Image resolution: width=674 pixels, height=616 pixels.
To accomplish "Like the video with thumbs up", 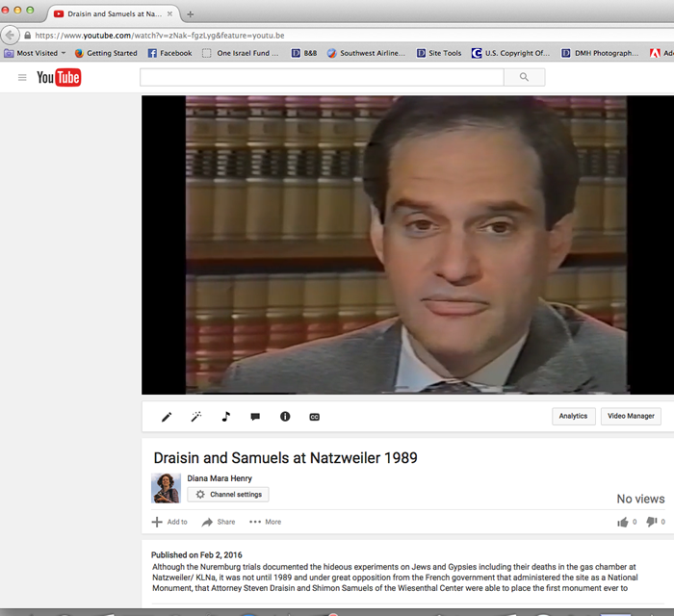I will tap(622, 522).
